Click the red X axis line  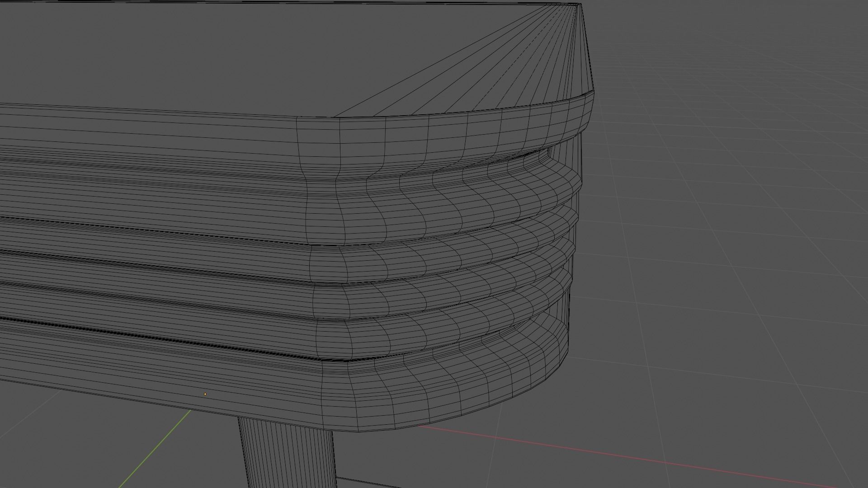tap(633, 458)
